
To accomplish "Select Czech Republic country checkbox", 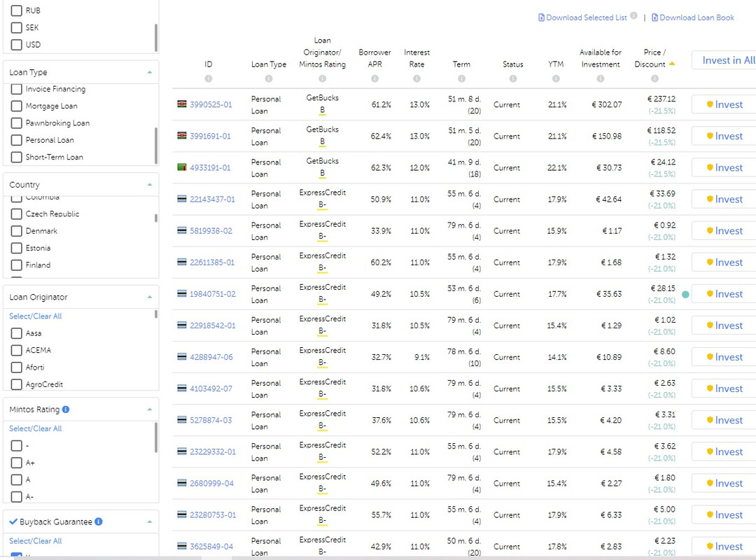I will [16, 213].
